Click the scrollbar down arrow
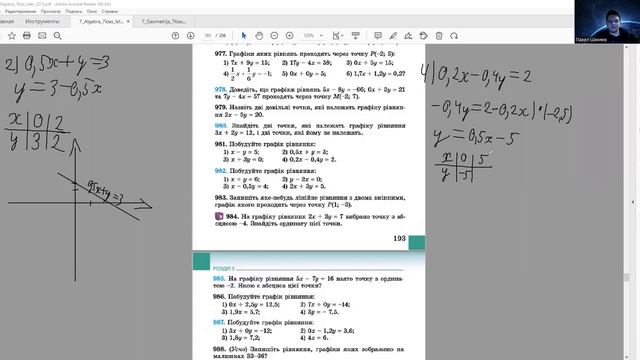This screenshot has width=640, height=360. tap(627, 357)
